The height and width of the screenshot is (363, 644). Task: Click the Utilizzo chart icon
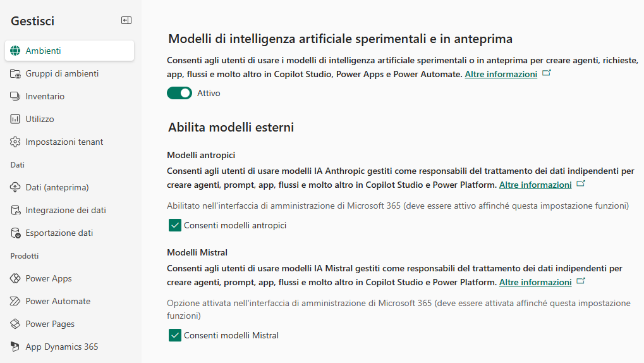[x=15, y=120]
